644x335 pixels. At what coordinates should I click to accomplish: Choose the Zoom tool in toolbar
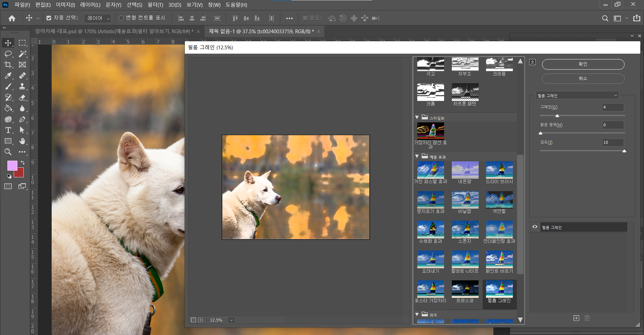pyautogui.click(x=8, y=152)
